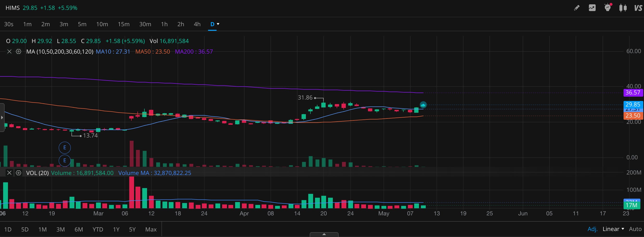Click the MA10 : 27.31 value
This screenshot has width=644, height=237.
pos(113,52)
